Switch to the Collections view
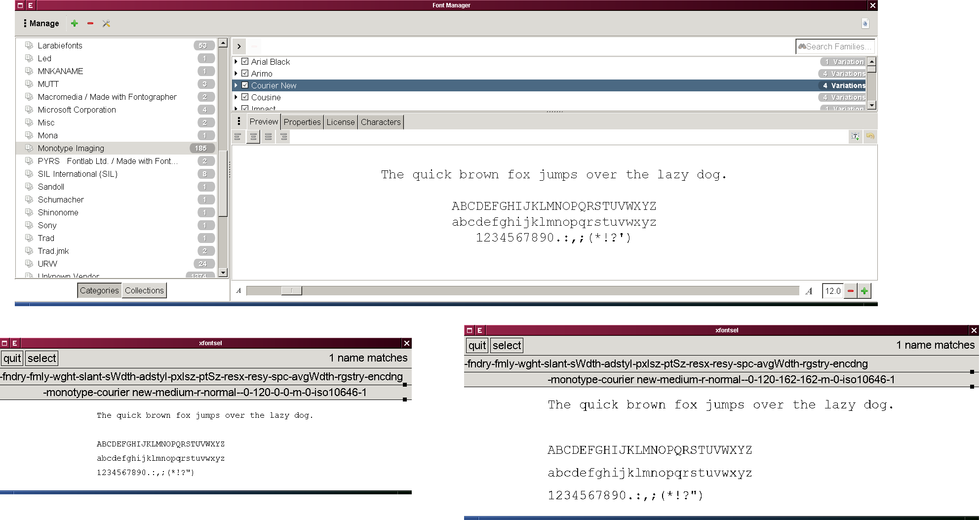The height and width of the screenshot is (520, 980). coord(144,290)
